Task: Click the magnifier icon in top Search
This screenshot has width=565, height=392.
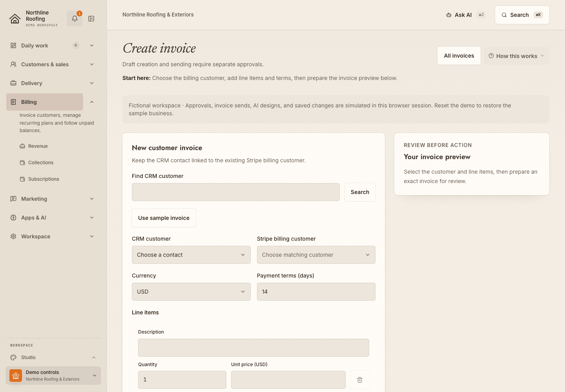Action: coord(504,15)
